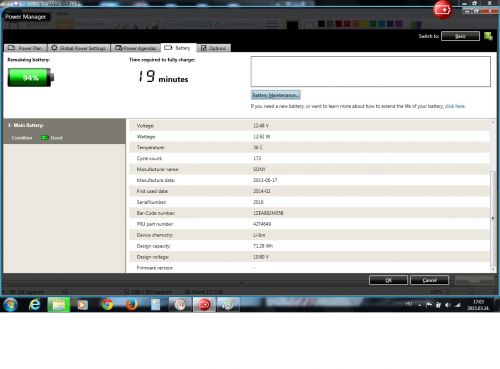Click the Basic switch-to button

point(460,36)
